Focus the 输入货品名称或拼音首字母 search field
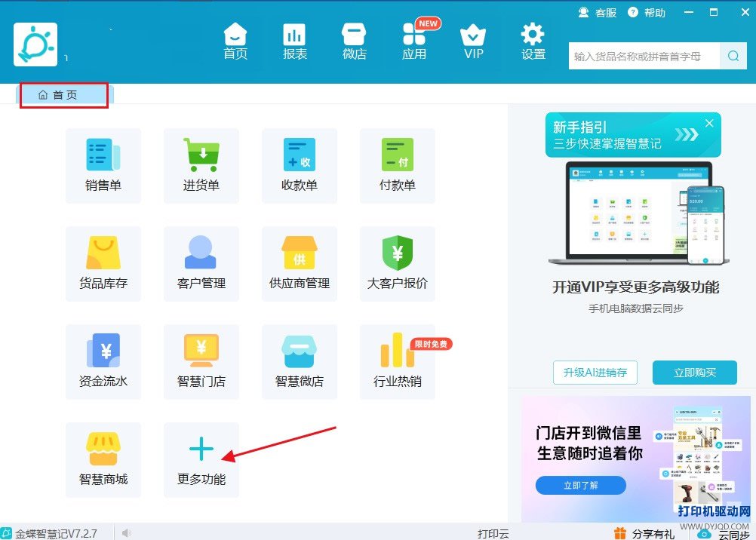The image size is (756, 540). [644, 56]
